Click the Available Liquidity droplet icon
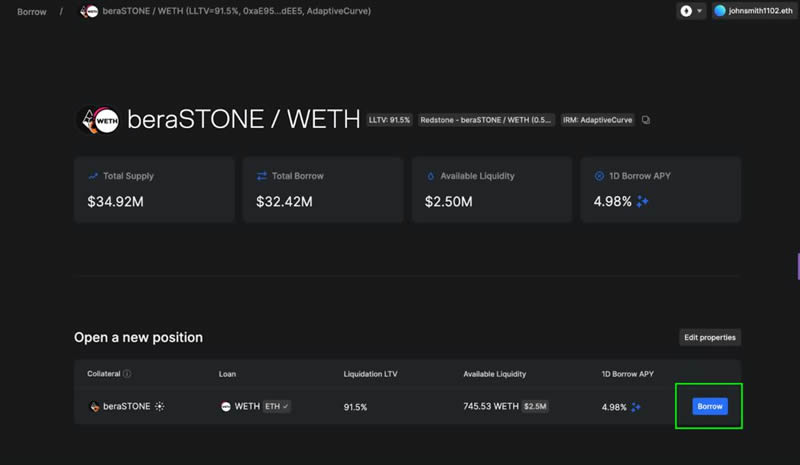This screenshot has width=800, height=465. 431,176
